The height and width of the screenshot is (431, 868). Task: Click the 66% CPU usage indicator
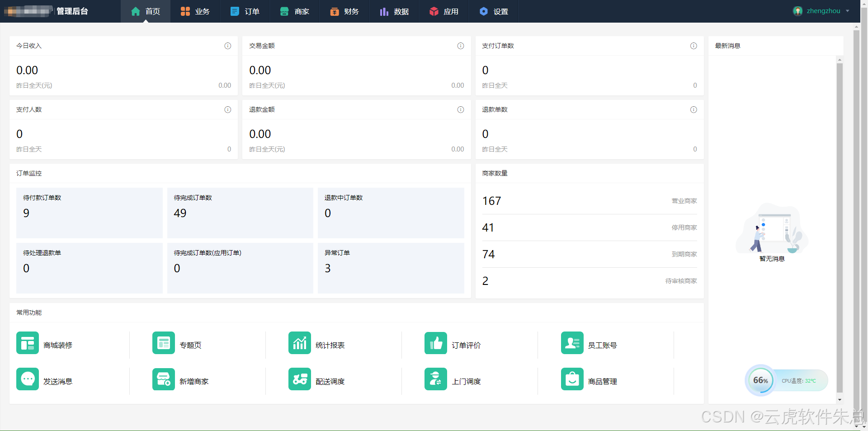coord(760,380)
